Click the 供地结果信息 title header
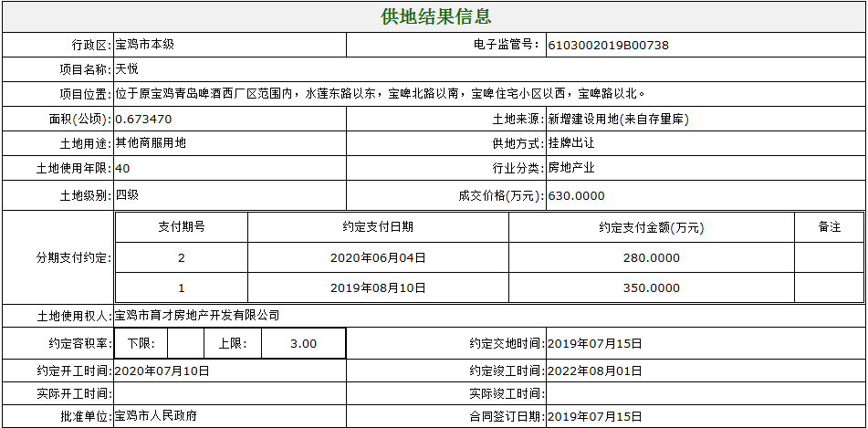This screenshot has height=428, width=868. pos(435,16)
